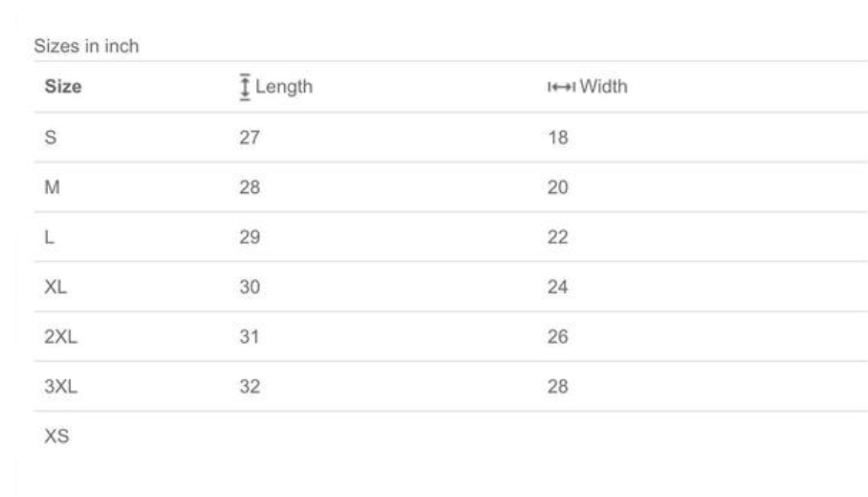868x497 pixels.
Task: Click the length value 29 for size L
Action: point(250,237)
